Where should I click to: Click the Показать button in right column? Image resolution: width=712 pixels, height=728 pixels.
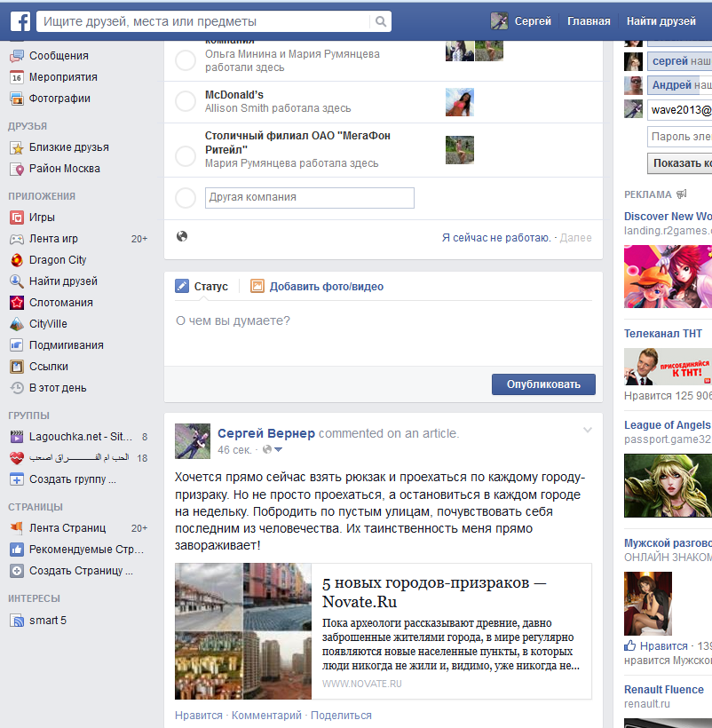point(680,163)
